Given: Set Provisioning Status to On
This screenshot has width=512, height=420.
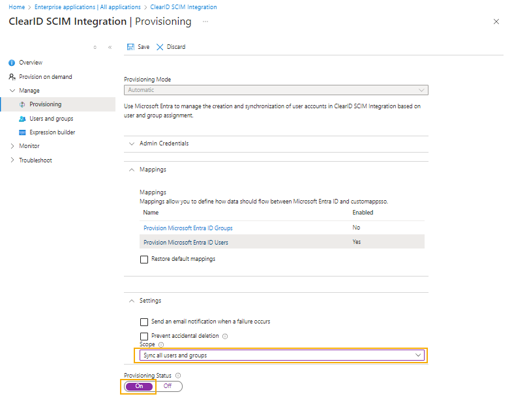Looking at the screenshot, I should pos(139,387).
